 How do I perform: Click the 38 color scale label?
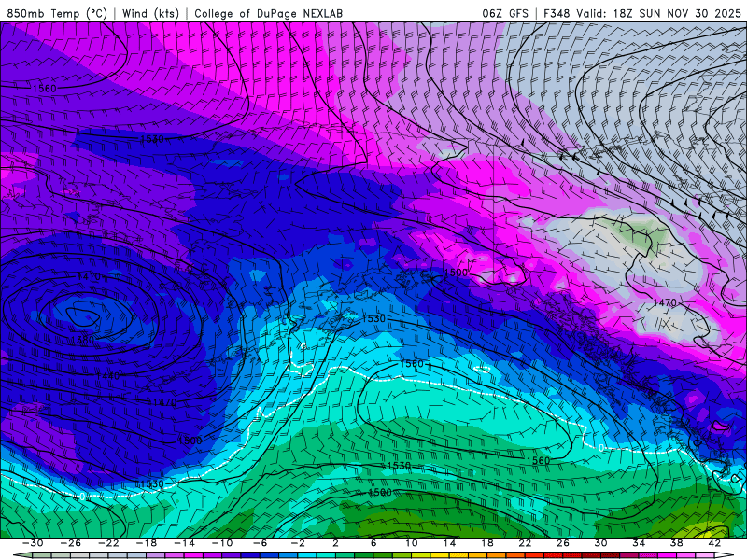click(676, 543)
